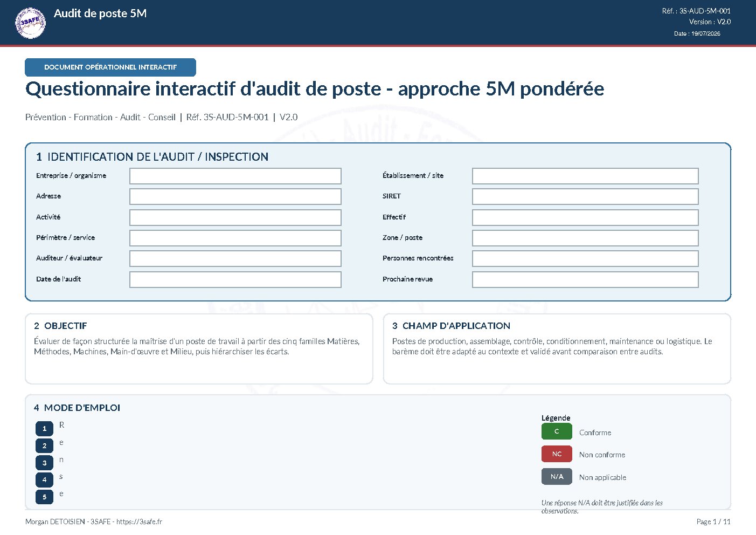Image resolution: width=756 pixels, height=535 pixels.
Task: Click the Prochaine revue field
Action: pos(585,279)
